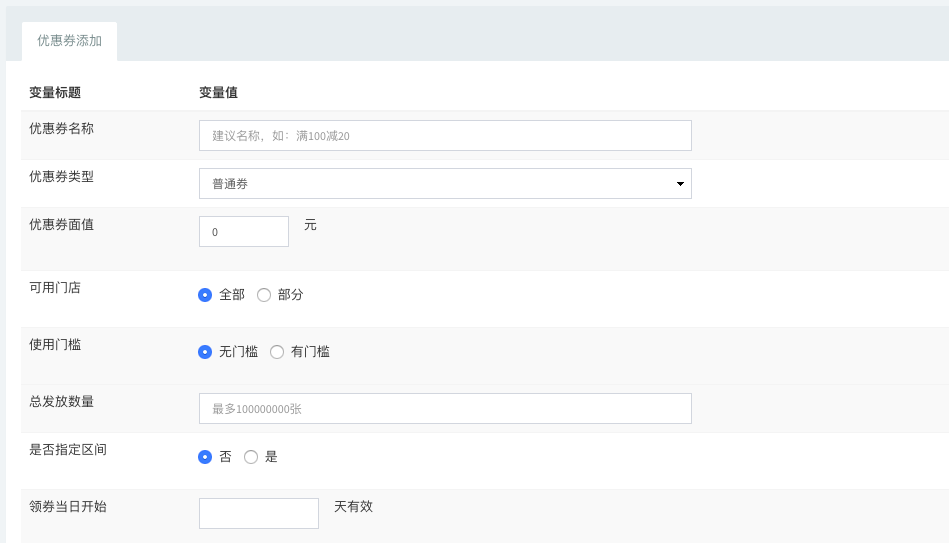
Task: Focus the 领券当日开始 days input box
Action: pyautogui.click(x=259, y=513)
